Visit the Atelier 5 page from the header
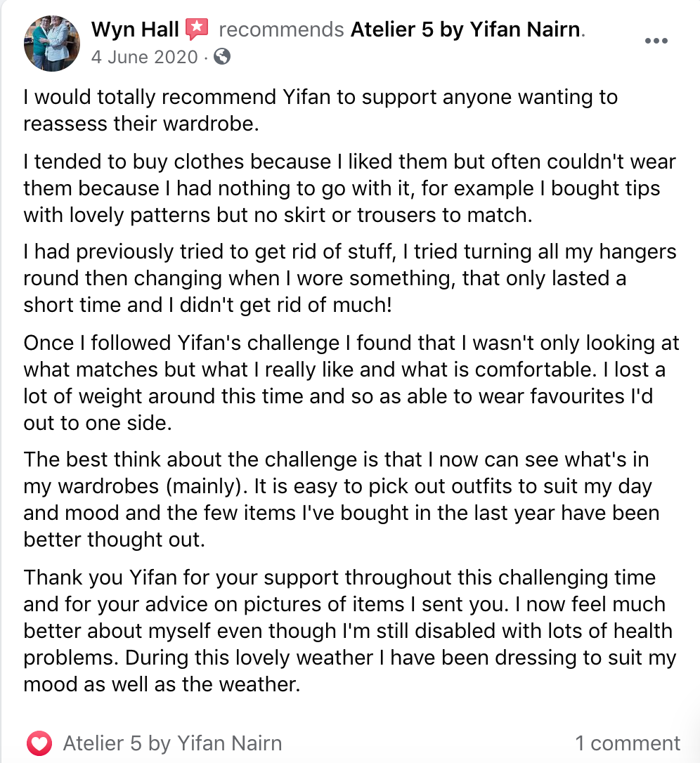The height and width of the screenshot is (763, 700). (x=467, y=30)
